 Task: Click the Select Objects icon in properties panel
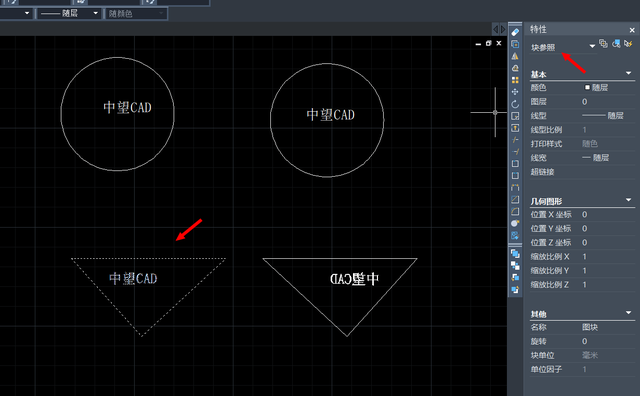tap(616, 43)
